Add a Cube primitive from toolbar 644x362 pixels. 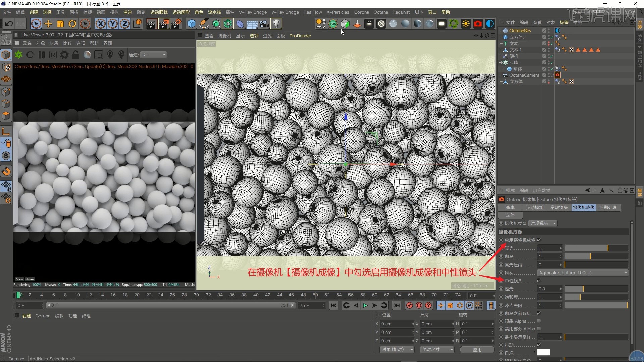[x=192, y=24]
